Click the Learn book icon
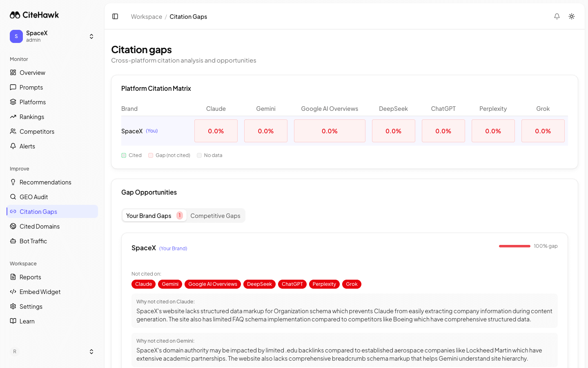 tap(13, 321)
